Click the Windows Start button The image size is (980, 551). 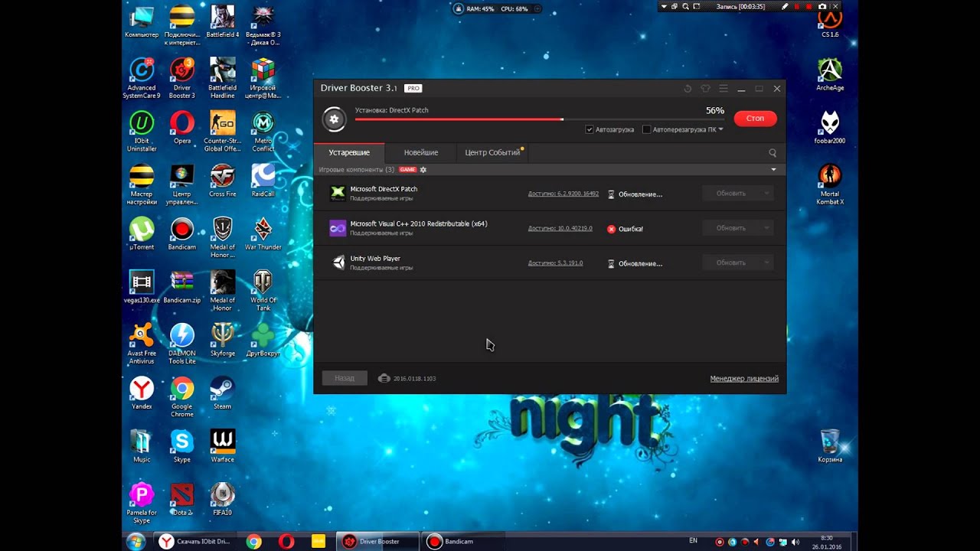click(136, 541)
